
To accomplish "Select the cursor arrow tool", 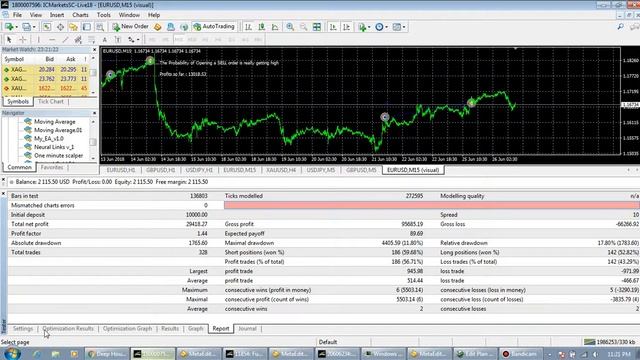I will (x=9, y=40).
